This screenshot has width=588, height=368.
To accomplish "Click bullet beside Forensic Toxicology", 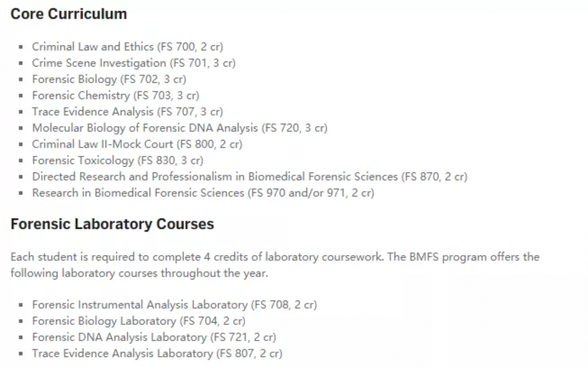I will tap(21, 161).
